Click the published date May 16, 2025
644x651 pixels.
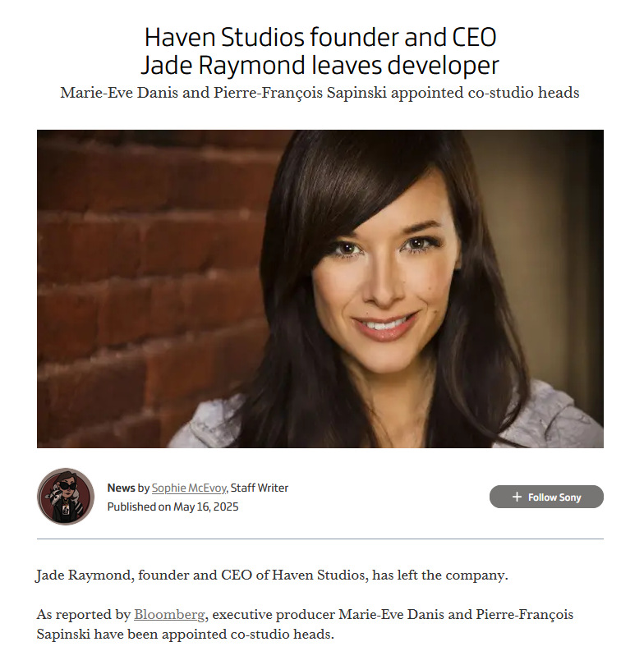pyautogui.click(x=205, y=507)
